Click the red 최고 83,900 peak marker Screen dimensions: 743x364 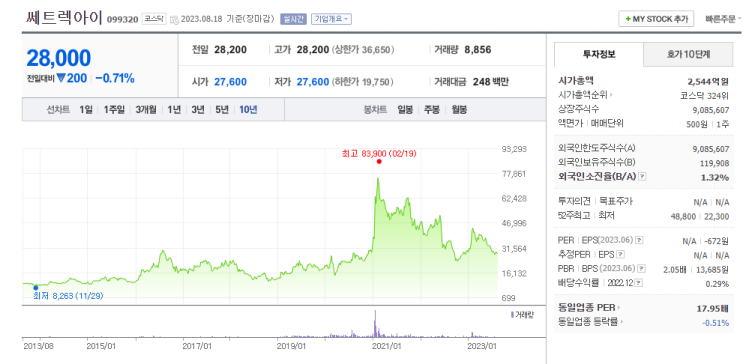379,161
